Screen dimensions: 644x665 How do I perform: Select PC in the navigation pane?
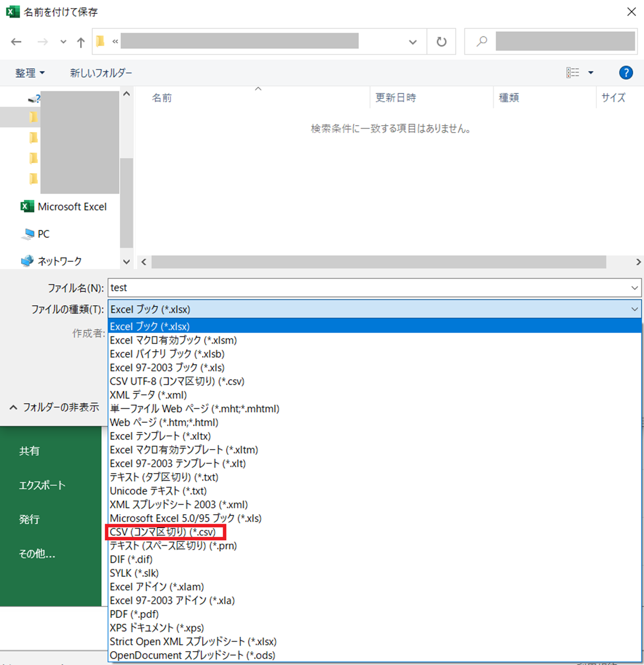pos(43,234)
